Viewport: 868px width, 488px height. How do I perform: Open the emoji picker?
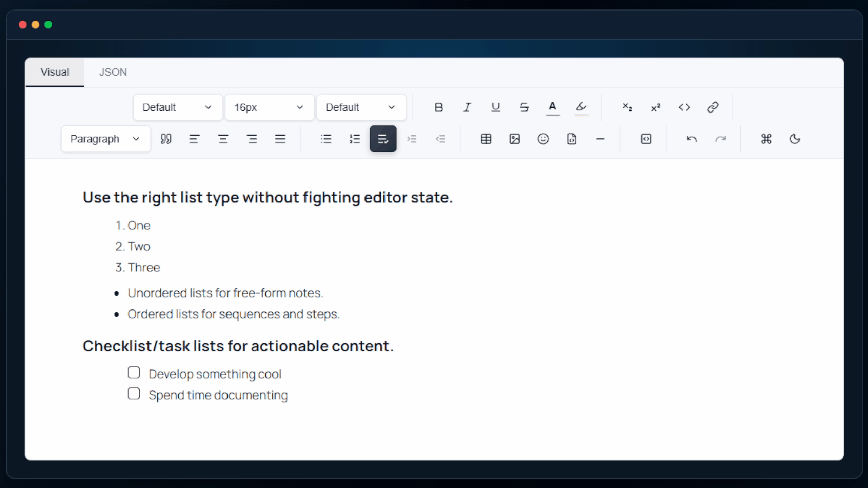point(543,139)
